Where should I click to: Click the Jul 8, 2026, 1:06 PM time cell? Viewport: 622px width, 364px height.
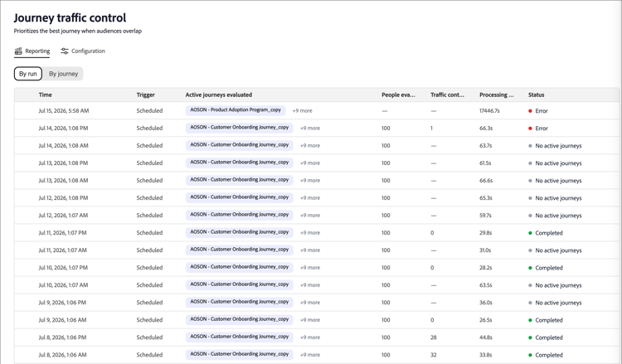click(x=62, y=337)
